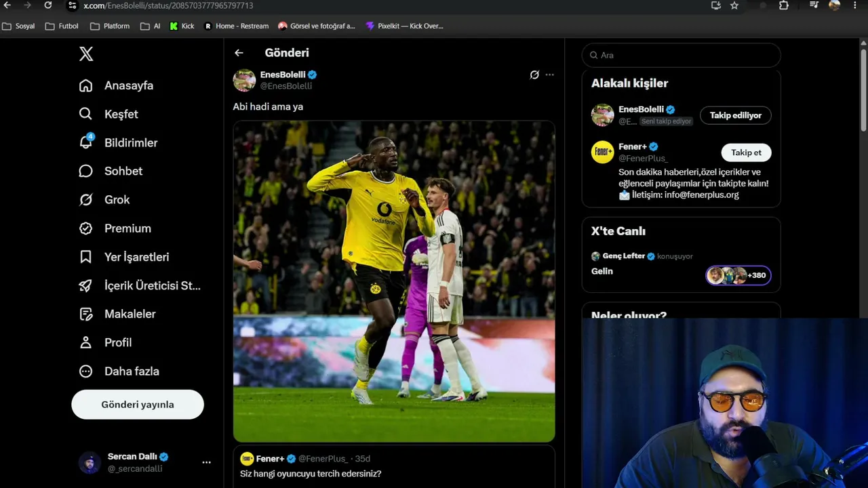
Task: Click the X logo in sidebar
Action: [x=86, y=54]
